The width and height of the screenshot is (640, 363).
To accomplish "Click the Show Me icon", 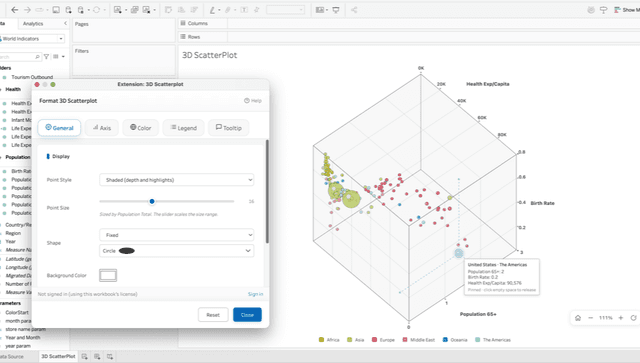I will point(617,10).
